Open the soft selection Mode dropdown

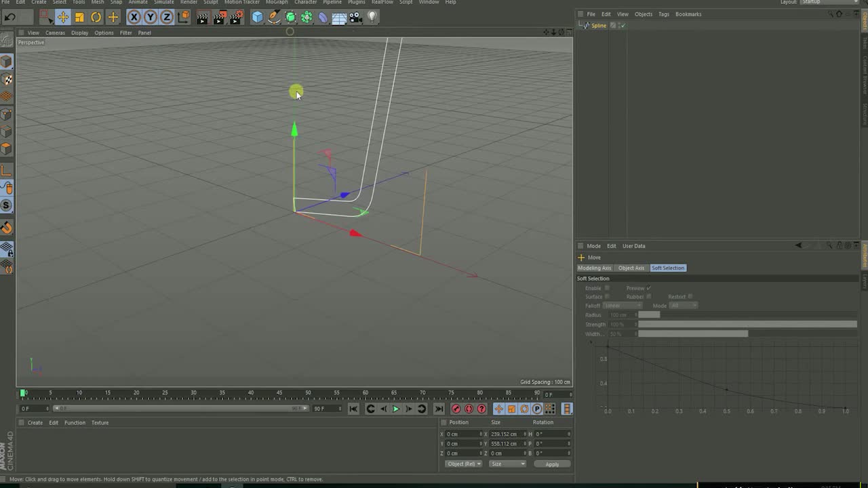pos(684,306)
